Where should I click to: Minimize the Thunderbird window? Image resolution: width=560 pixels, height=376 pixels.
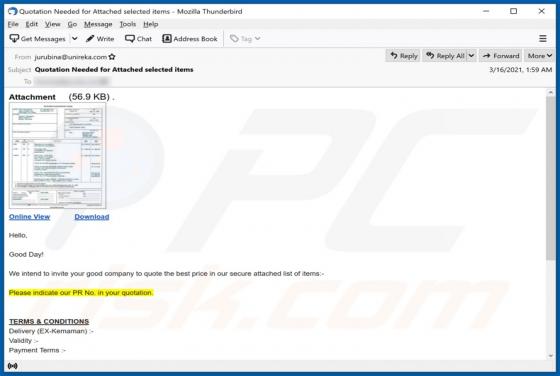(486, 11)
